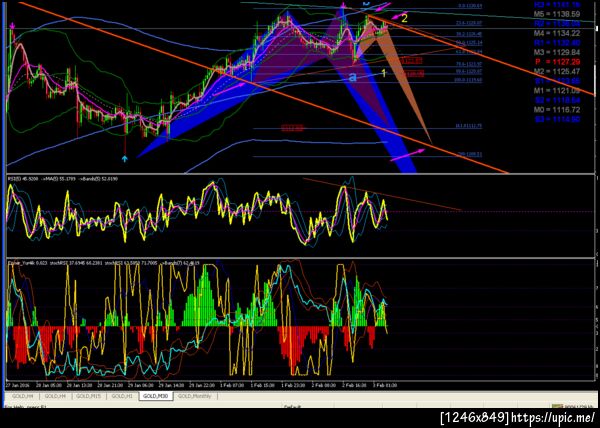The image size is (600, 428).
Task: Open the GOLD,Monthly chart tab
Action: click(195, 396)
